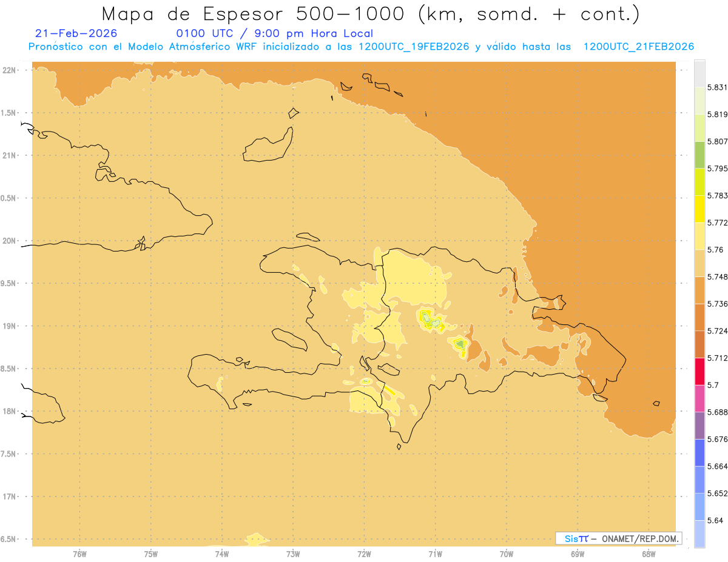The height and width of the screenshot is (562, 728).
Task: Click the legend value "5.783"
Action: (x=717, y=195)
